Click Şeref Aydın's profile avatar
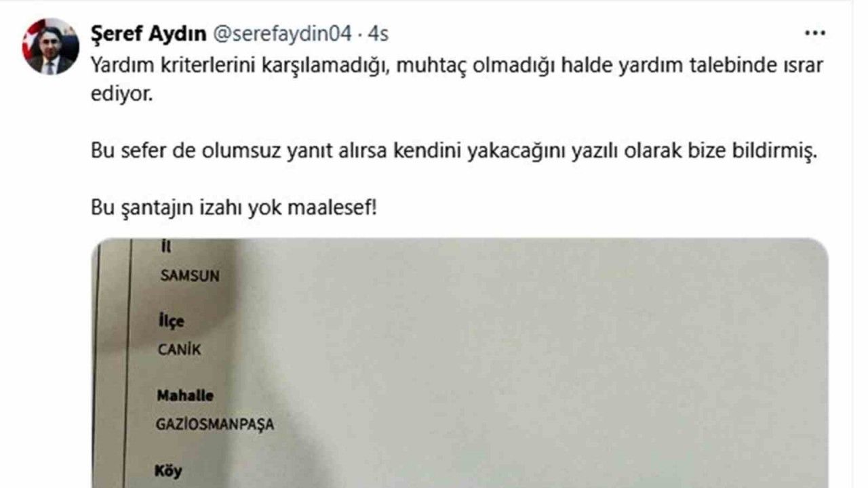Viewport: 868px width, 488px height. click(x=51, y=47)
